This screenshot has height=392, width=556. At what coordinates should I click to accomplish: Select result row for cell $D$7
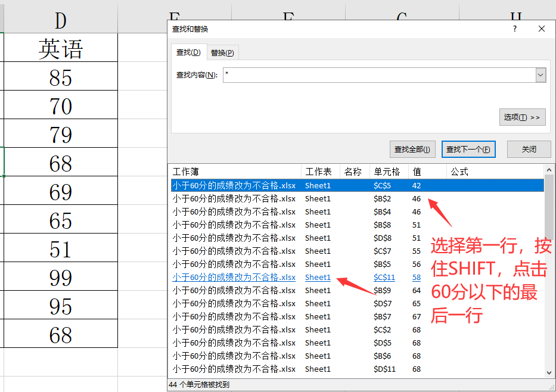click(357, 303)
